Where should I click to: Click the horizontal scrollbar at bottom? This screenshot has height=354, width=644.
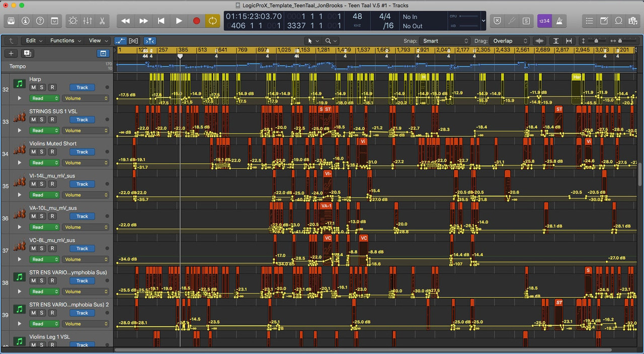point(363,350)
